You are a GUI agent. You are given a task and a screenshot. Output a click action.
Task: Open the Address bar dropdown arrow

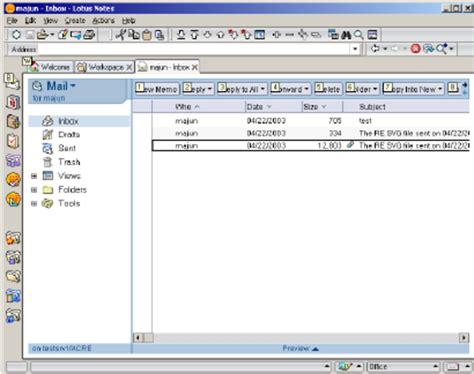click(x=355, y=49)
